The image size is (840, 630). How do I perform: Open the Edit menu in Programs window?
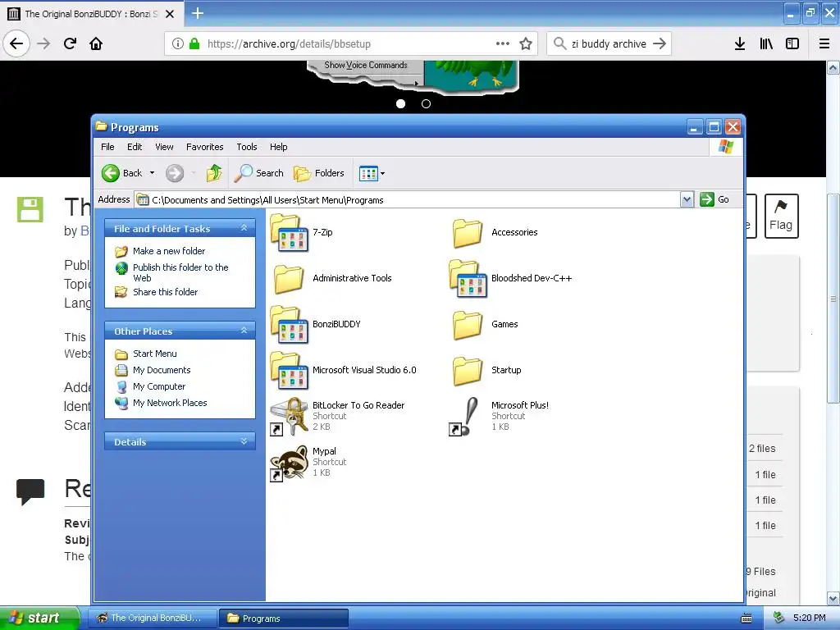[x=135, y=147]
